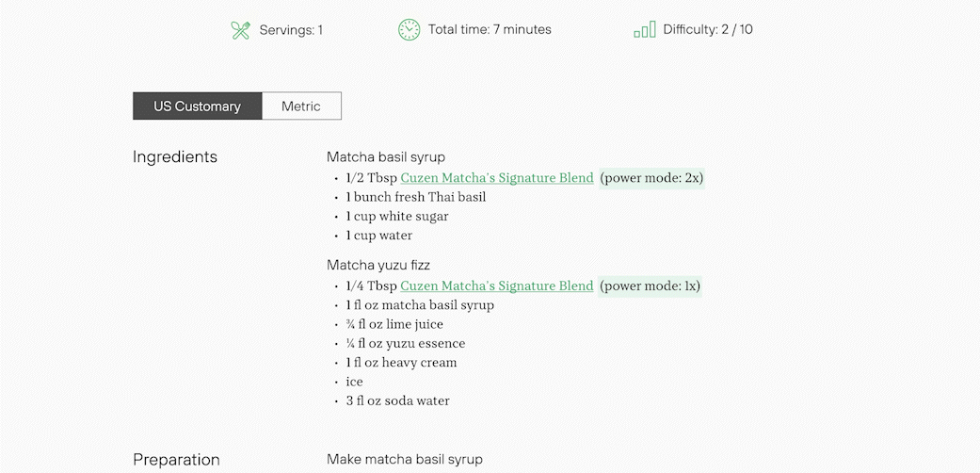
Task: Click the ¾ fl oz lime juice item
Action: tap(394, 324)
